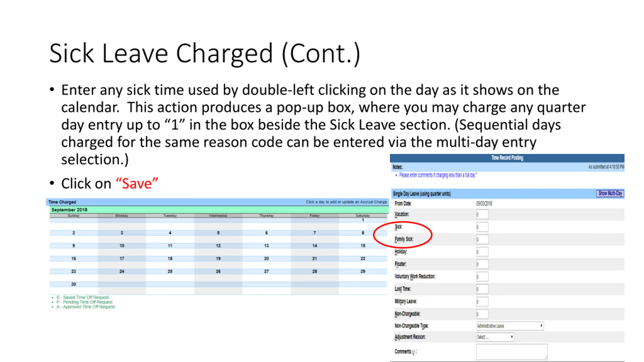Screen dimensions: 644x362
Task: Click the Sick input field
Action: coord(482,227)
